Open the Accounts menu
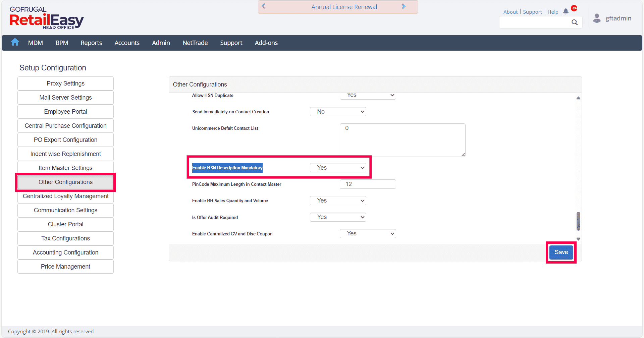Viewport: 644px width, 338px height. click(x=127, y=43)
